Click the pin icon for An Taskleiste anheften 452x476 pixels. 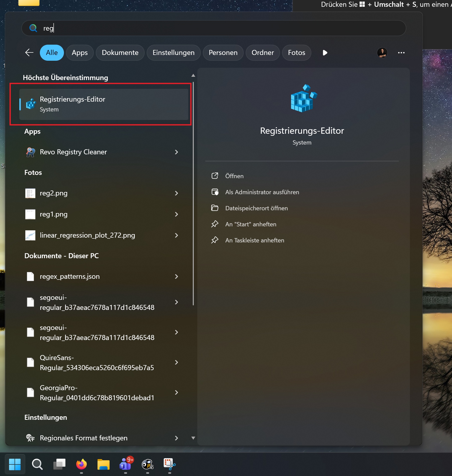click(x=215, y=240)
